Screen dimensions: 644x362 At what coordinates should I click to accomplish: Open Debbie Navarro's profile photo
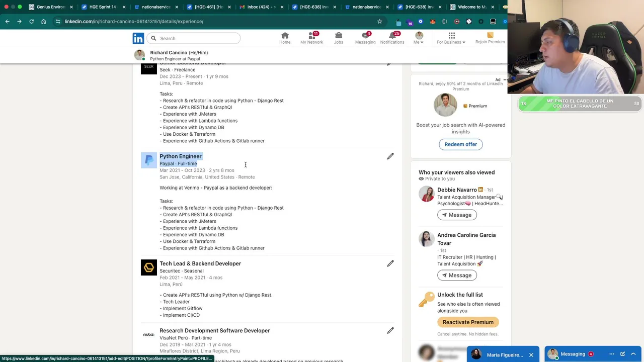pyautogui.click(x=427, y=194)
